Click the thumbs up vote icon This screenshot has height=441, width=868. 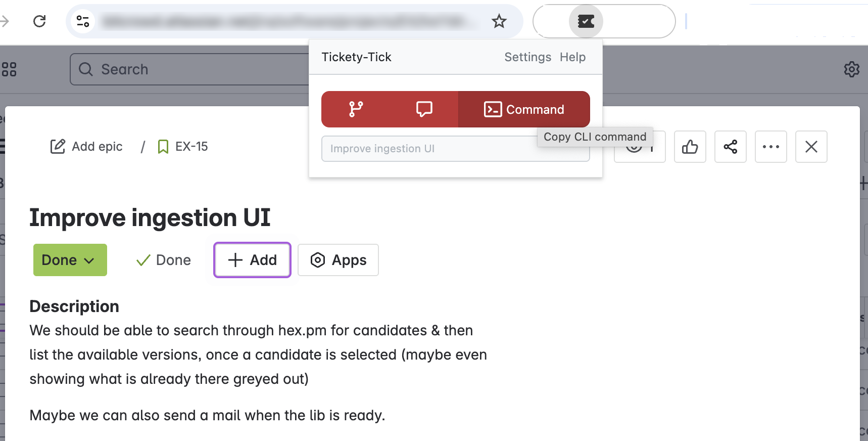pyautogui.click(x=690, y=147)
